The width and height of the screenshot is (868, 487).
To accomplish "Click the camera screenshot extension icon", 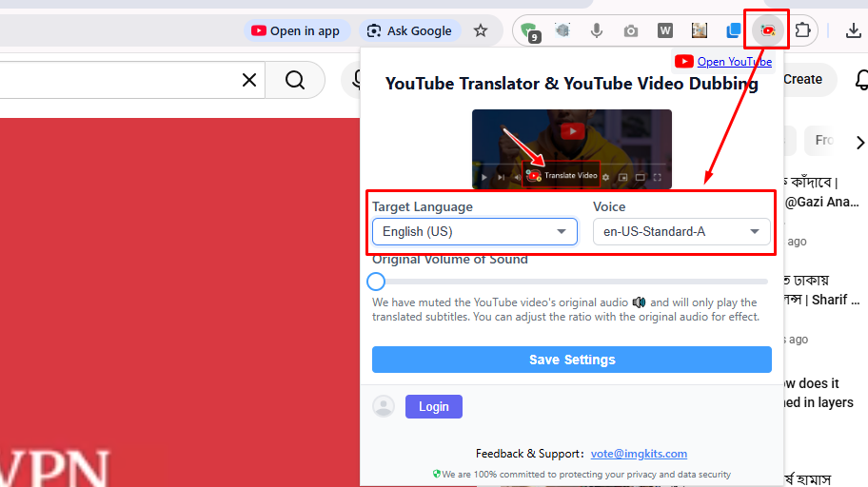I will pyautogui.click(x=630, y=31).
